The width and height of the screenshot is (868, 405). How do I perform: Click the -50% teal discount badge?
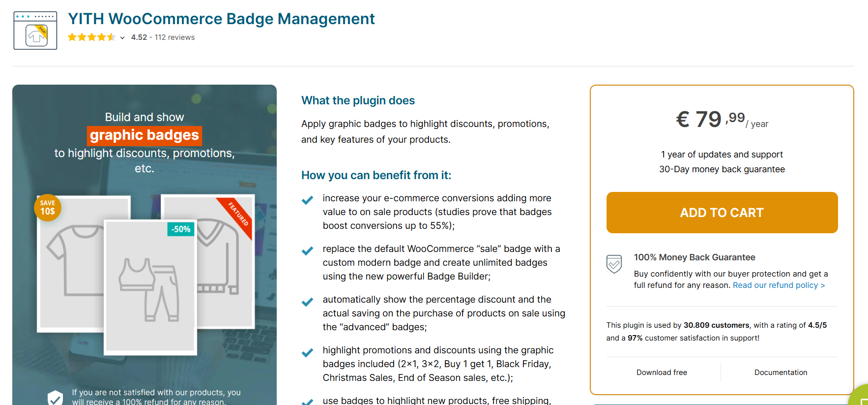(181, 229)
